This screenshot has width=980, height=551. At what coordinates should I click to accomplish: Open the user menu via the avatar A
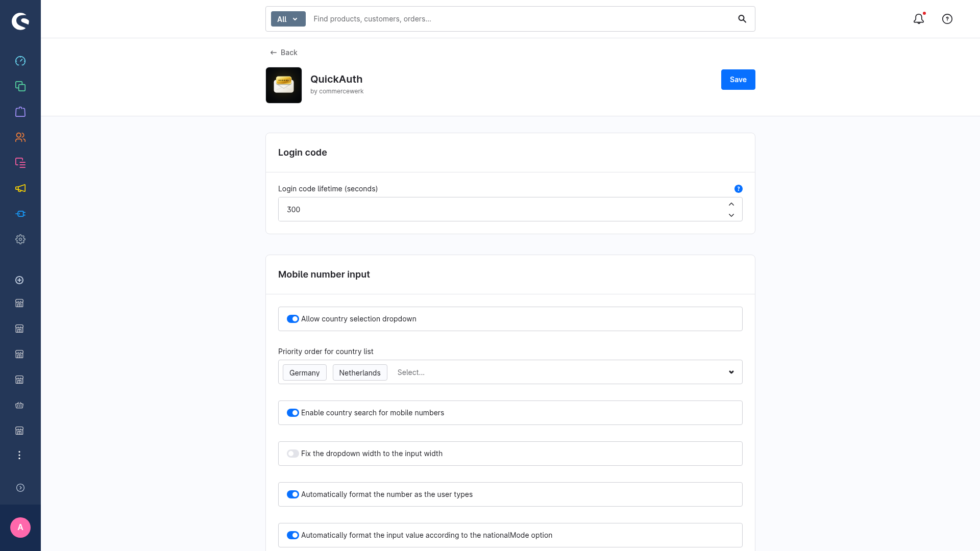[x=20, y=528]
